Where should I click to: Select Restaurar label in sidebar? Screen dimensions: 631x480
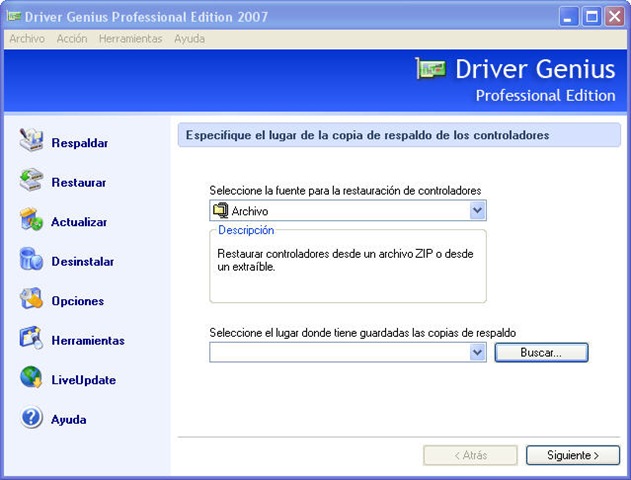tap(79, 182)
